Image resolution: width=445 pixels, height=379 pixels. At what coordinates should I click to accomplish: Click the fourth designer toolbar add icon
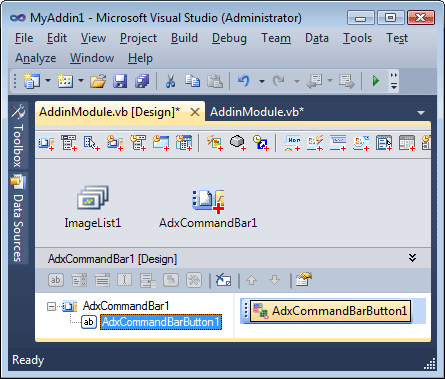(x=115, y=143)
